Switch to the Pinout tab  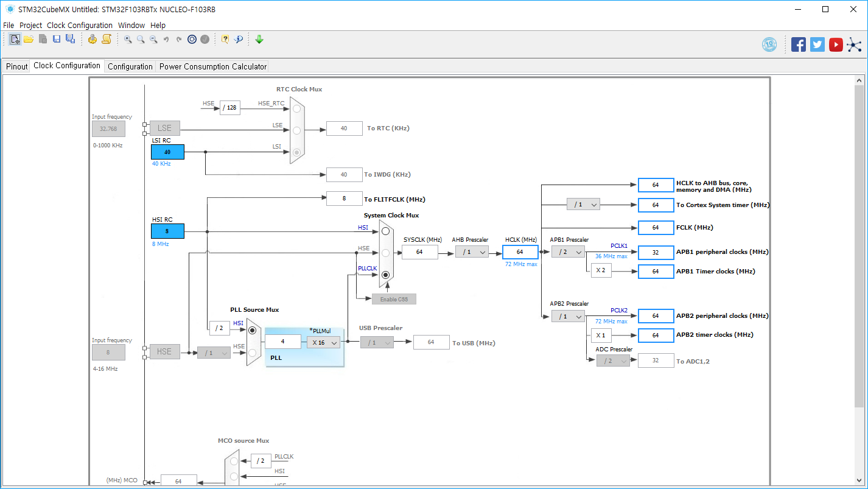[17, 66]
